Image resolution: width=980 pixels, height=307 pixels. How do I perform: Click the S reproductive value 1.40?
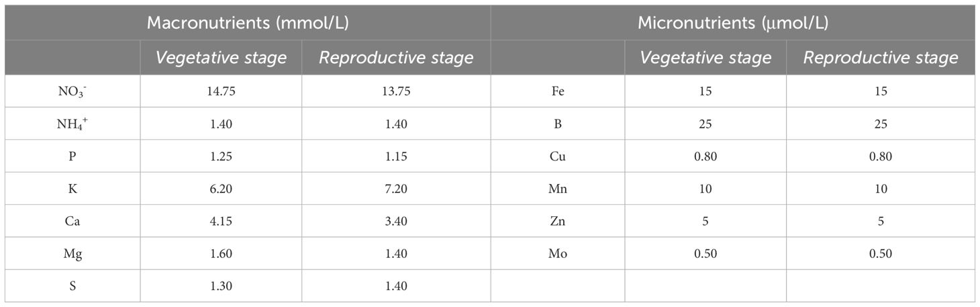tap(396, 286)
